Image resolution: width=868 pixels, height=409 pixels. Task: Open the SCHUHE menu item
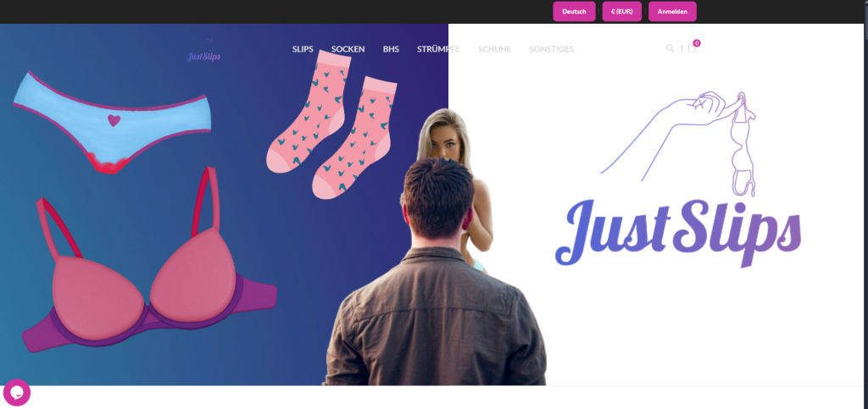[494, 49]
